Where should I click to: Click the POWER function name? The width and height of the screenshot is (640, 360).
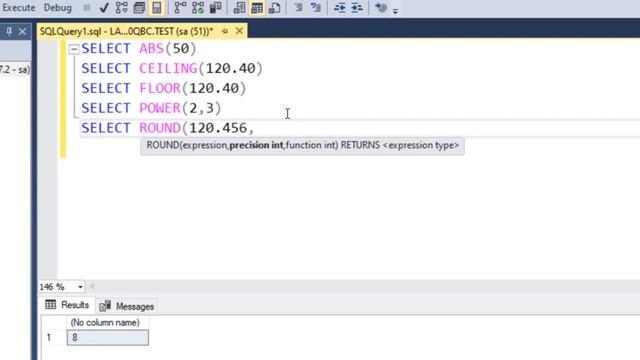[160, 108]
